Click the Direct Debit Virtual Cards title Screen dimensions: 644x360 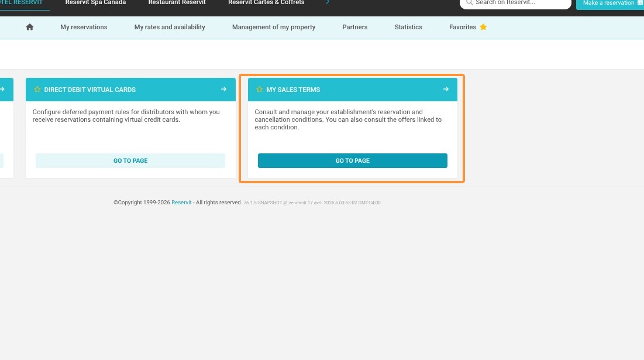coord(90,90)
